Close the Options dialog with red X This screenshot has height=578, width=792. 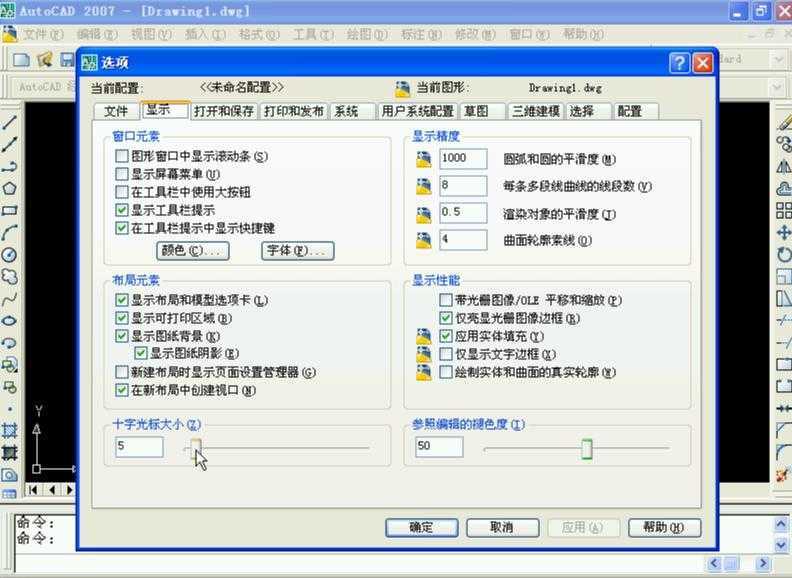(x=703, y=63)
